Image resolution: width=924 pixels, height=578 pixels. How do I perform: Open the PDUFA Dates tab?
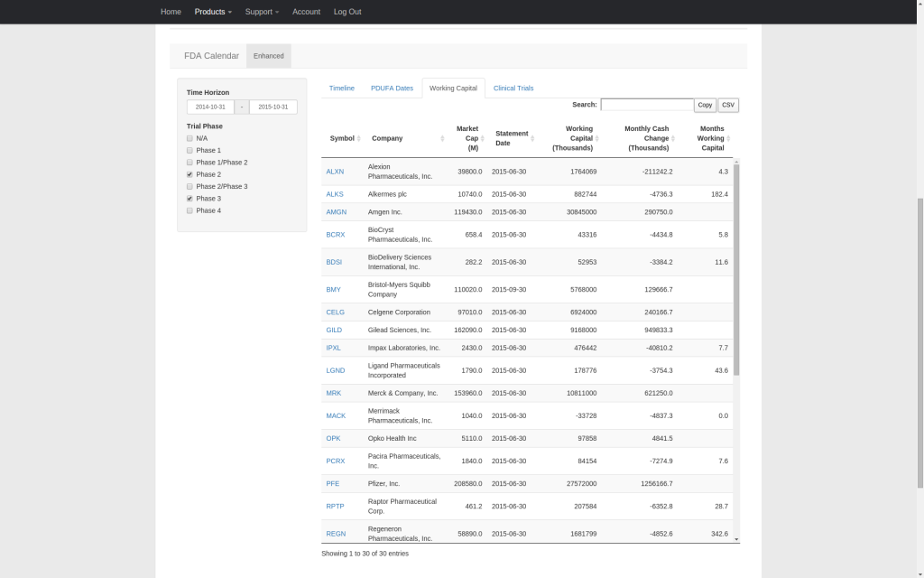coord(392,89)
